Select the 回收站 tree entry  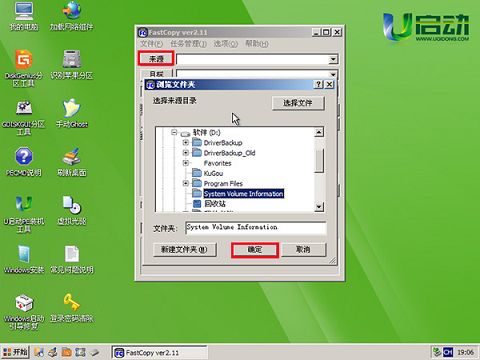pos(215,204)
